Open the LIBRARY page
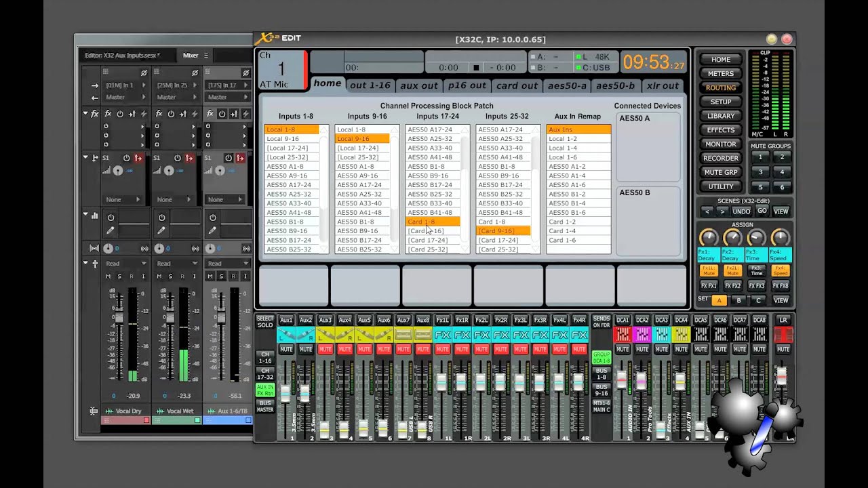The width and height of the screenshot is (868, 488). click(x=721, y=116)
